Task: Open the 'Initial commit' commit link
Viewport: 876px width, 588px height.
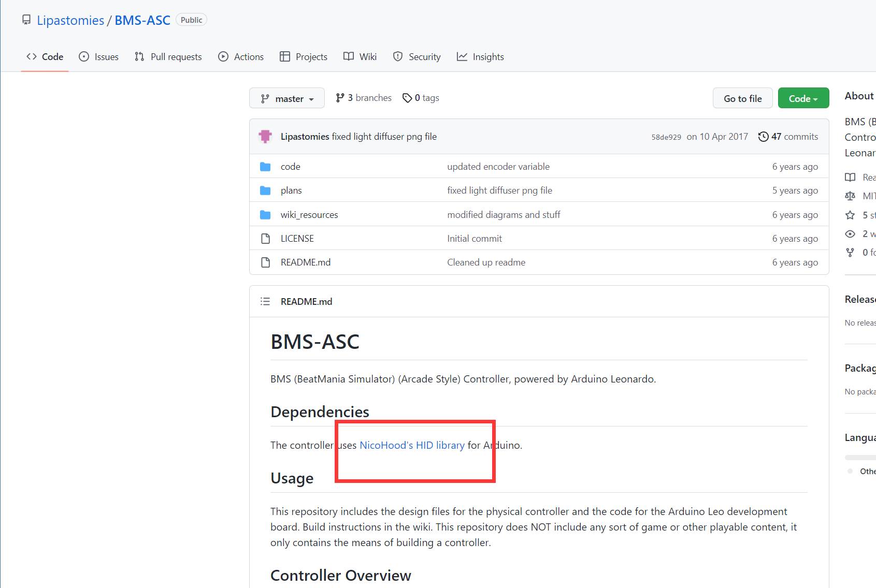Action: [x=475, y=239]
